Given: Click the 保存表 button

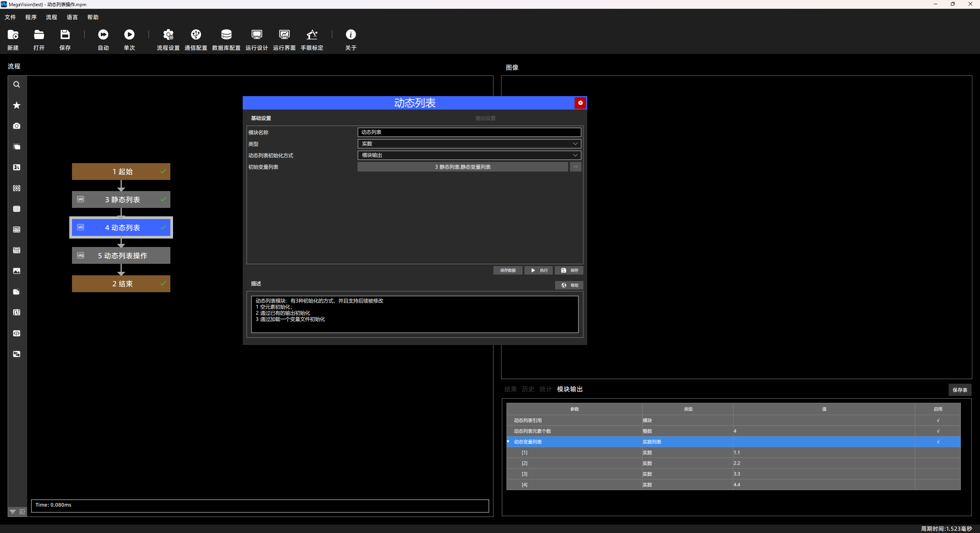Looking at the screenshot, I should click(x=960, y=390).
